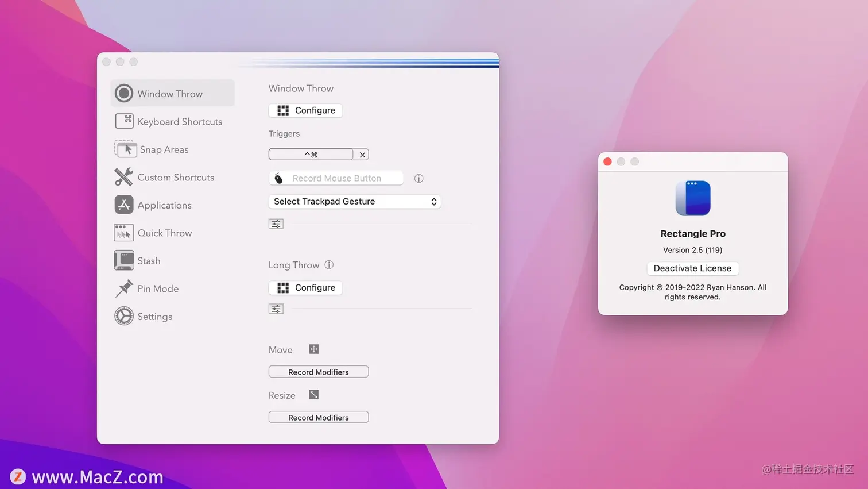This screenshot has height=489, width=868.
Task: Open Window Throw sliders options icon
Action: [276, 224]
